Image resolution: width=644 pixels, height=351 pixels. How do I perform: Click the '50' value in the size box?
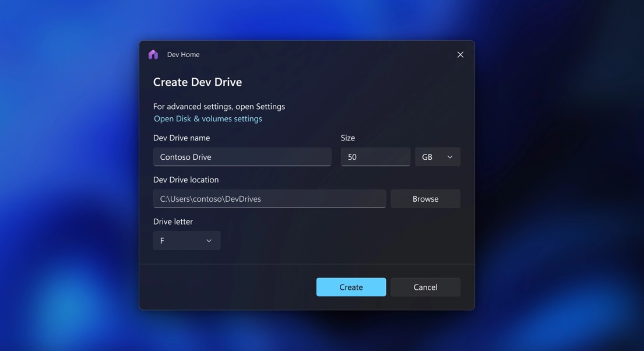[351, 156]
